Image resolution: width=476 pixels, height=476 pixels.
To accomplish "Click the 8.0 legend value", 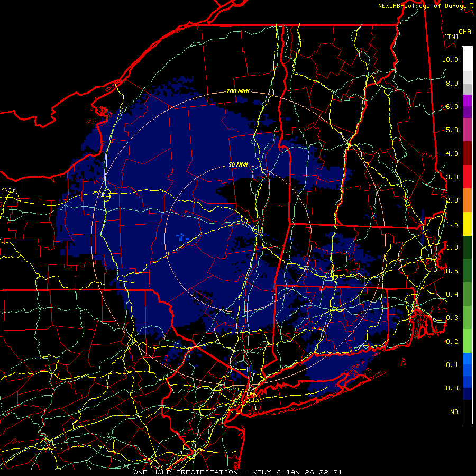I will click(x=452, y=83).
